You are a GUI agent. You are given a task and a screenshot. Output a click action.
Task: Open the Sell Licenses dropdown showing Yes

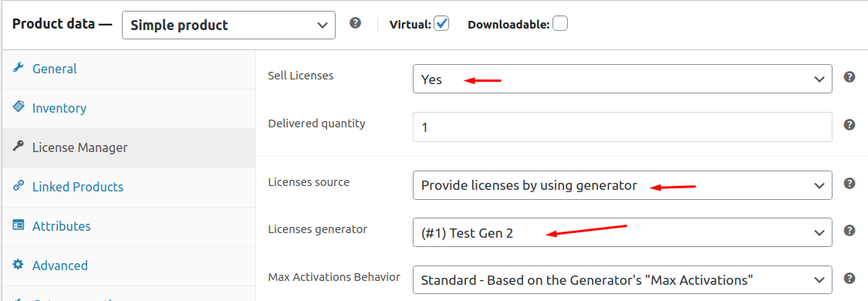(622, 79)
